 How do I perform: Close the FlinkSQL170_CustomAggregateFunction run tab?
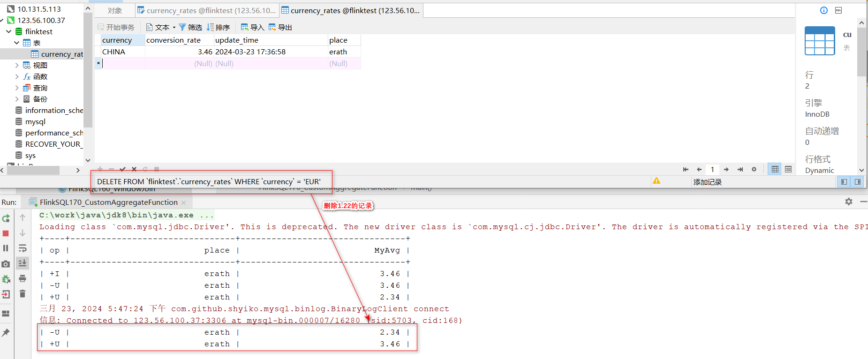pyautogui.click(x=184, y=202)
